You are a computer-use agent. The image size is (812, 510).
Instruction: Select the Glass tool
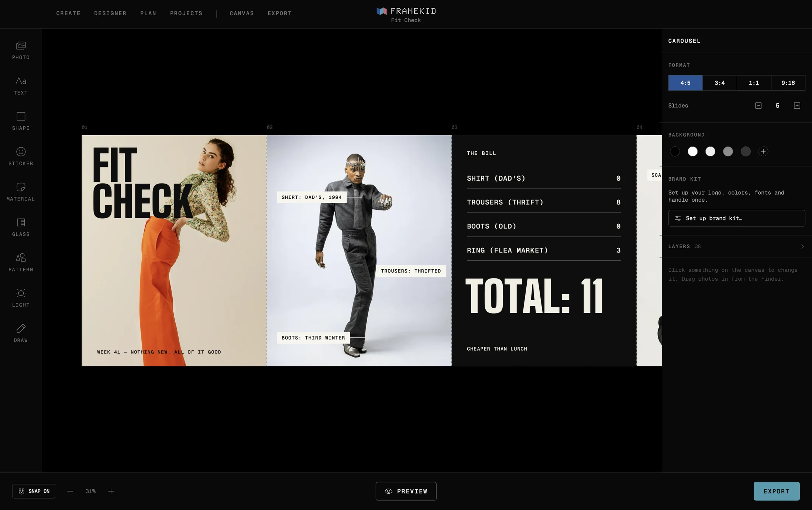(x=21, y=227)
